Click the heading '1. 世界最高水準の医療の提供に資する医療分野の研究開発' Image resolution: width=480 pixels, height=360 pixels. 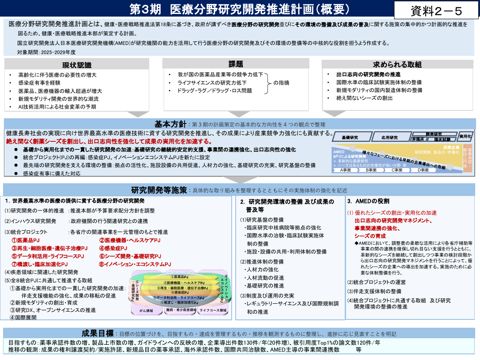(x=75, y=201)
